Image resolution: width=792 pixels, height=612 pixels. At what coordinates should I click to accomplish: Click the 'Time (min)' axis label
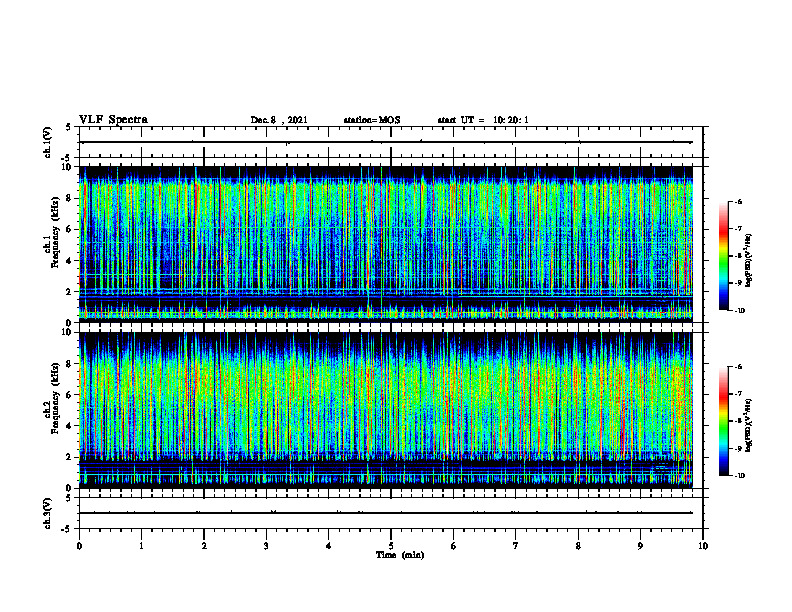[400, 555]
